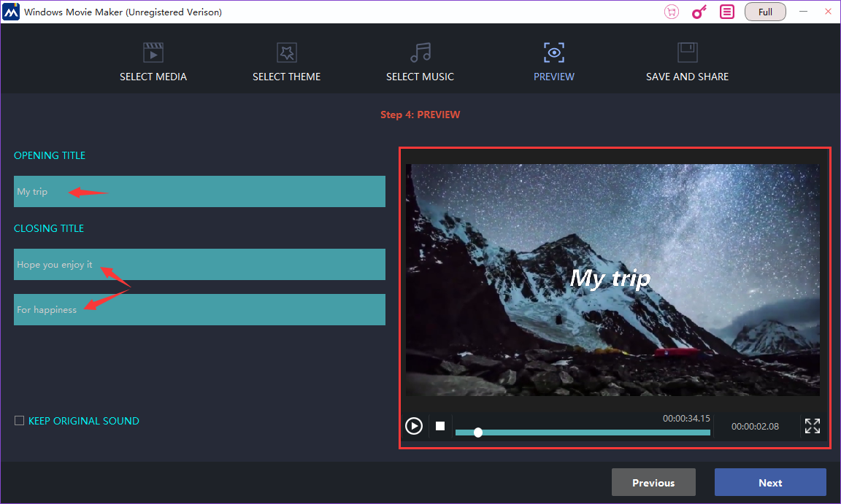Image resolution: width=841 pixels, height=504 pixels.
Task: Click the Windows Movie Maker app logo
Action: coord(11,12)
